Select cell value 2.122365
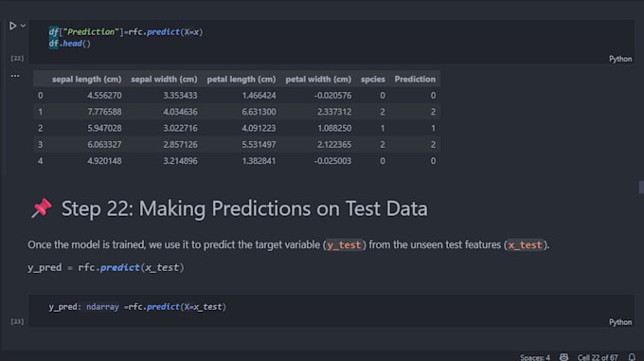The width and height of the screenshot is (644, 361). click(x=334, y=145)
